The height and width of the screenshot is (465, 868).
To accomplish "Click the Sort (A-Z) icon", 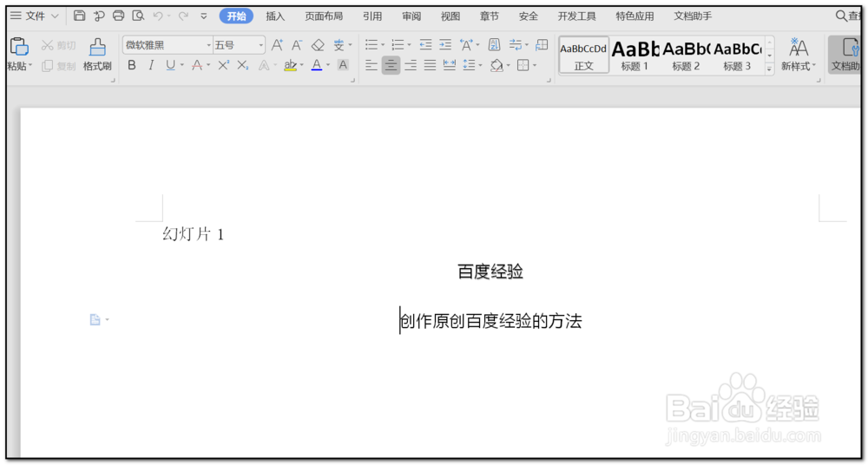I will pos(495,45).
